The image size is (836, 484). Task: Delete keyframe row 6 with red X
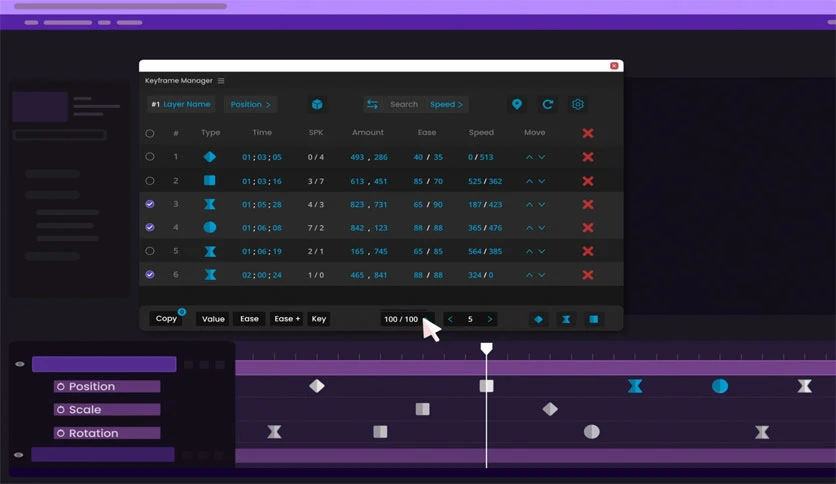pyautogui.click(x=588, y=275)
